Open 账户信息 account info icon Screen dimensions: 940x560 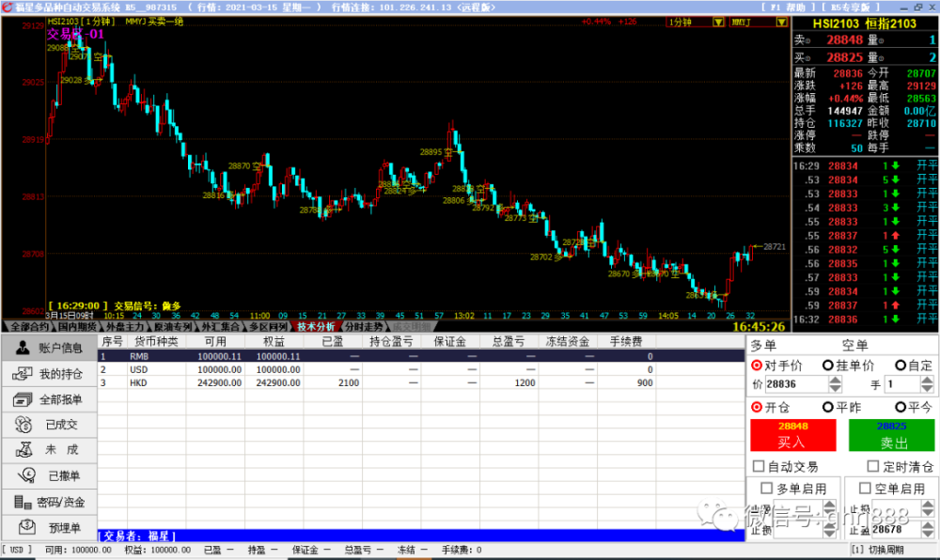click(23, 348)
